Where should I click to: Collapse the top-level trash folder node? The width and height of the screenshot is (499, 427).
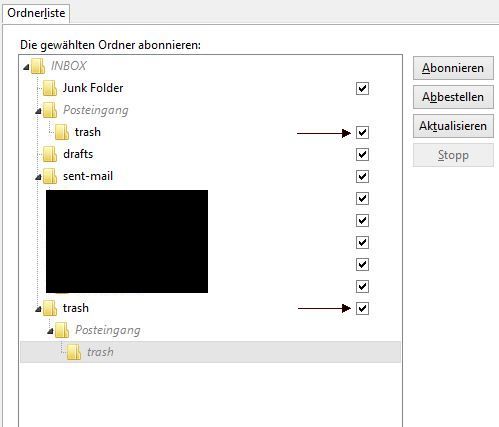point(38,310)
